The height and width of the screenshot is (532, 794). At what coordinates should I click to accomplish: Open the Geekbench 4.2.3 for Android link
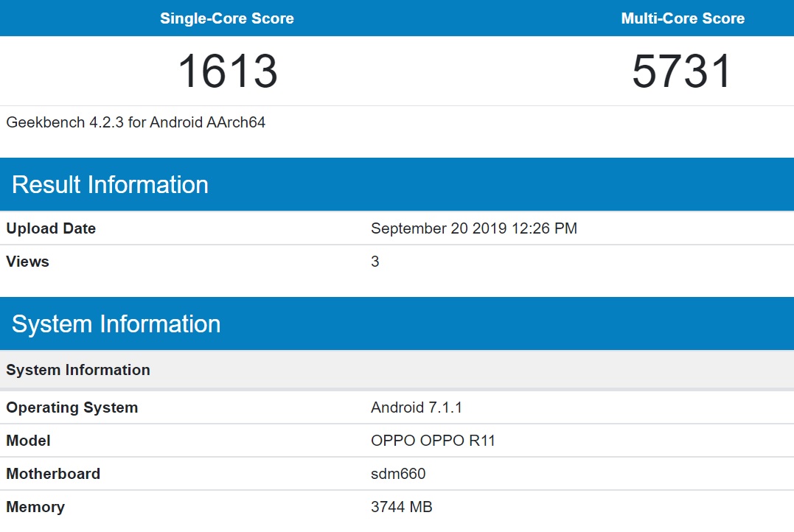pyautogui.click(x=136, y=122)
